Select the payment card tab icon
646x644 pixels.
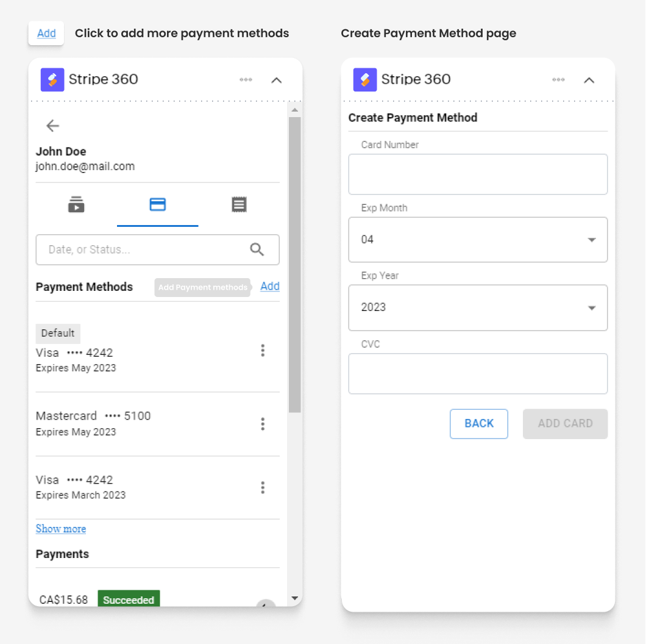point(158,205)
